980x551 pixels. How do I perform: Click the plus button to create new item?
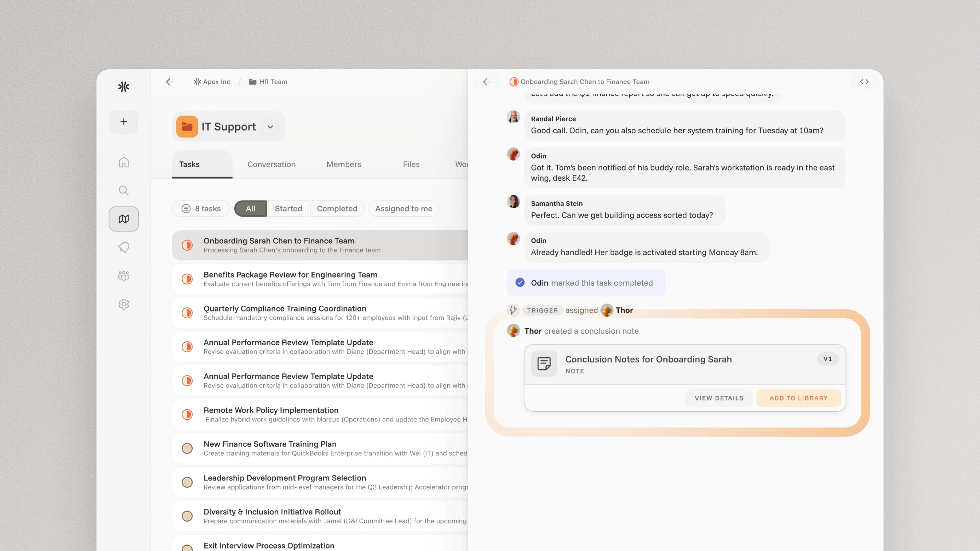tap(124, 122)
